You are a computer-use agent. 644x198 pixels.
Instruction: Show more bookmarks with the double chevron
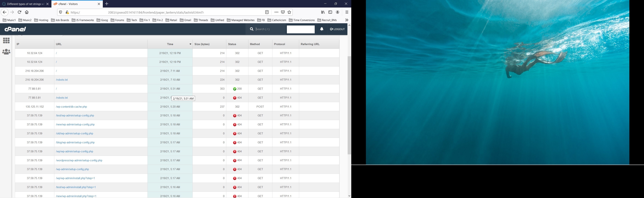coord(347,20)
